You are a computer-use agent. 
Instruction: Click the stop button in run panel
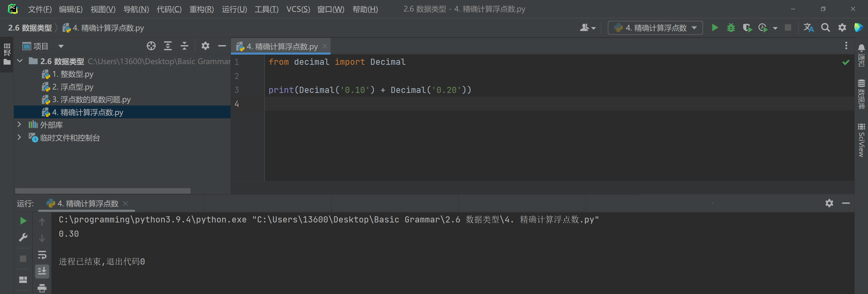tap(23, 259)
